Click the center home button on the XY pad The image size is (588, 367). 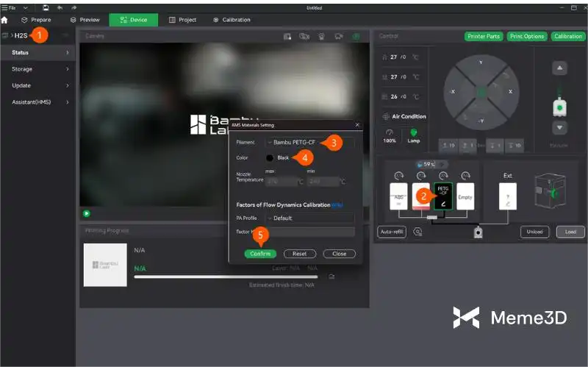pyautogui.click(x=480, y=92)
